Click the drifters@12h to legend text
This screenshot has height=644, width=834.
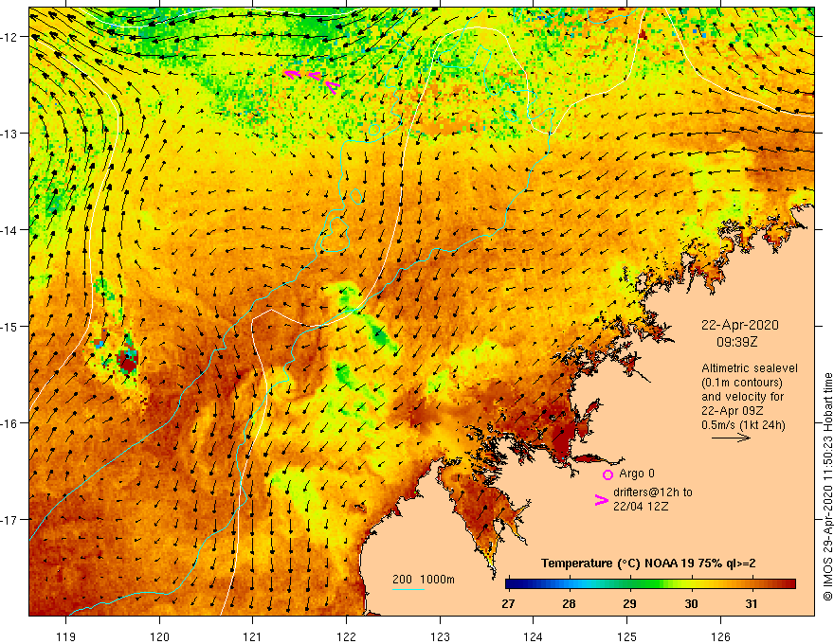tap(653, 492)
